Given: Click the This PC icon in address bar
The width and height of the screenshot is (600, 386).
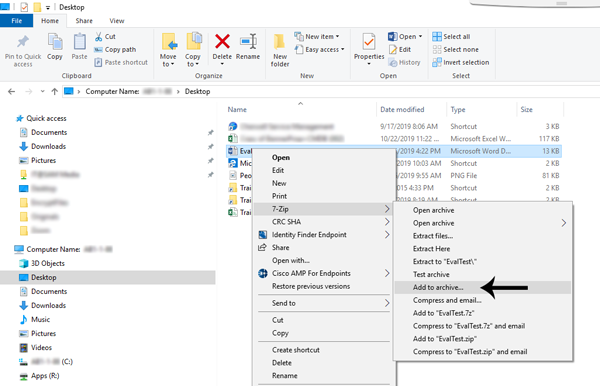Looking at the screenshot, I should 68,91.
